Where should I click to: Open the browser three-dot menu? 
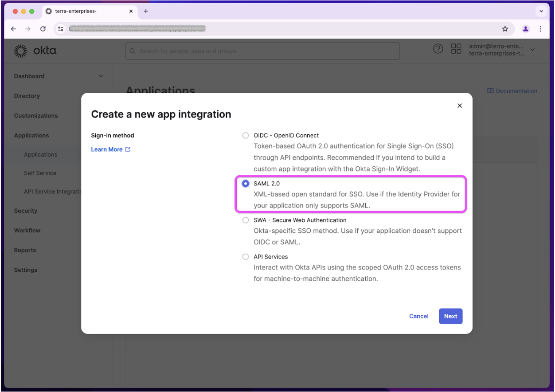(540, 29)
